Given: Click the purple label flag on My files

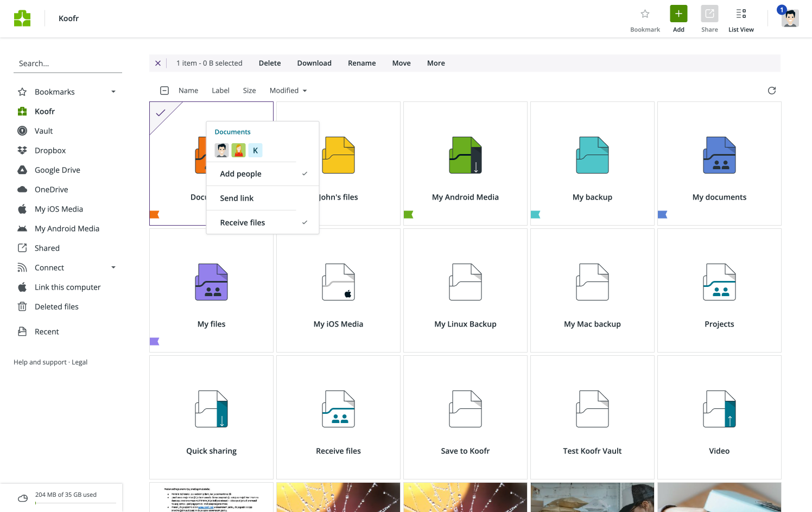Looking at the screenshot, I should (154, 341).
